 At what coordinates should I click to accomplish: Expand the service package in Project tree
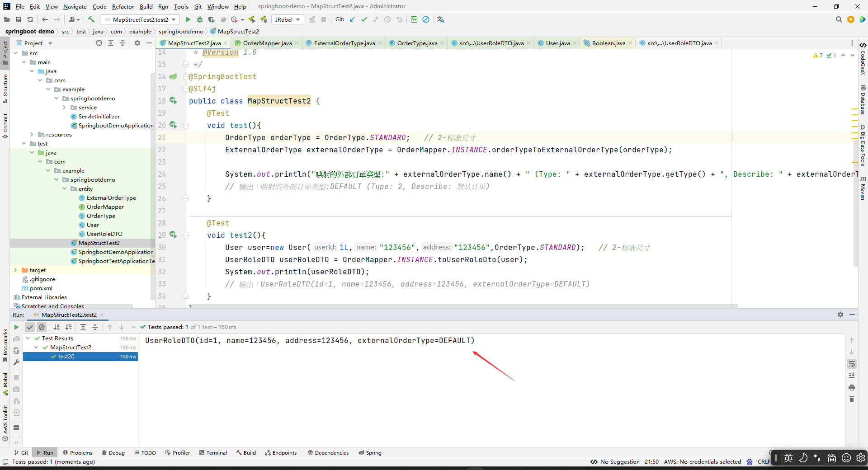point(64,107)
